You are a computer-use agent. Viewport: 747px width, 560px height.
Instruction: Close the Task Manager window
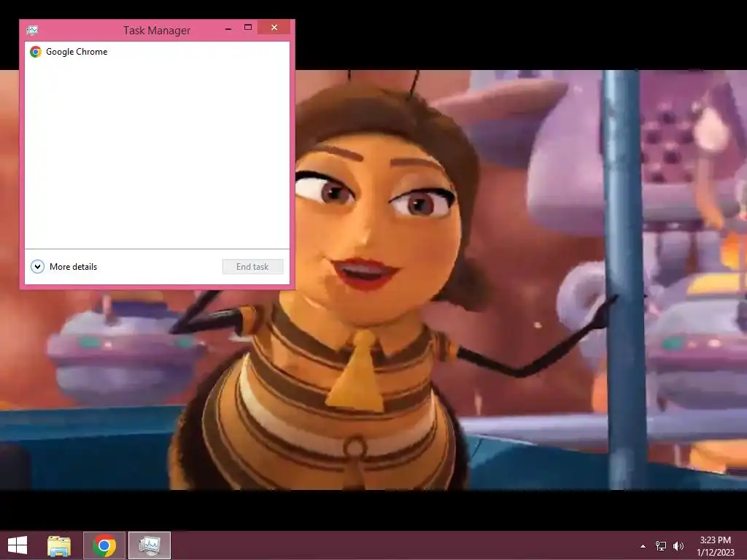click(x=274, y=27)
